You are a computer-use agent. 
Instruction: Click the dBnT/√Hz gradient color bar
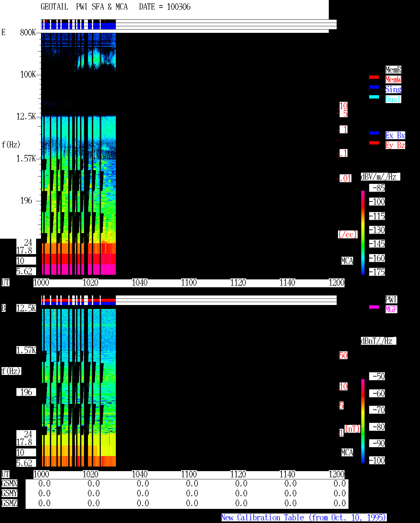click(363, 421)
